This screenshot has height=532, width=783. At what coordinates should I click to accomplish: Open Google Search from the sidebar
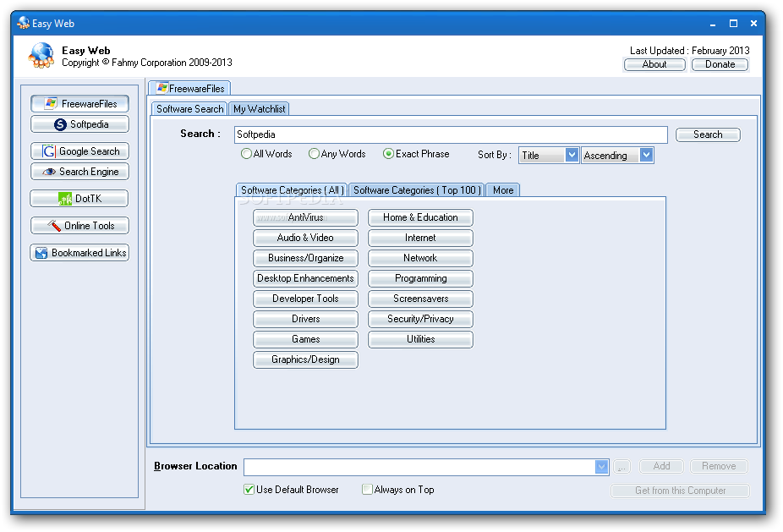[x=79, y=151]
